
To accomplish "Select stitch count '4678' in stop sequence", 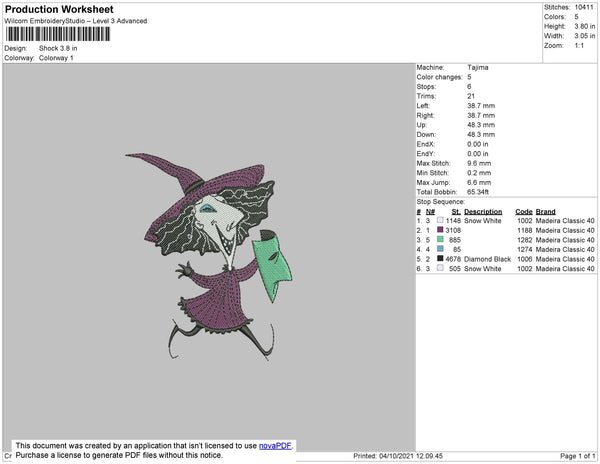I will (x=453, y=259).
